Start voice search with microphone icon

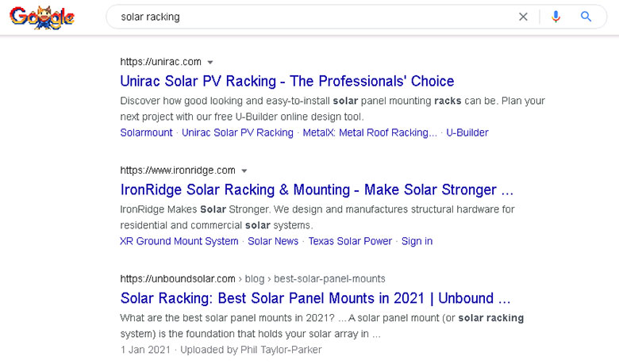556,17
